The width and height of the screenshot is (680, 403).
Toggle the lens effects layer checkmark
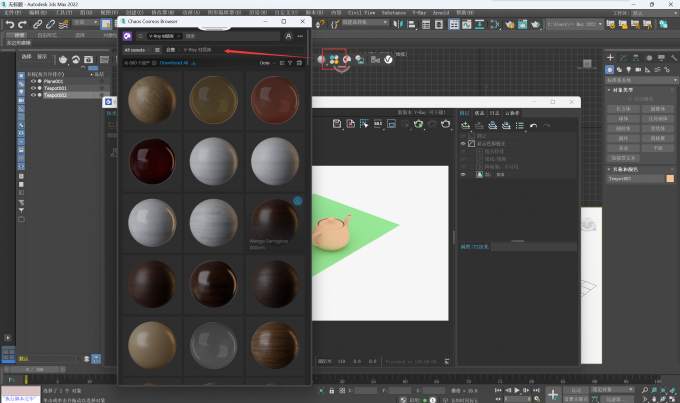(x=463, y=151)
